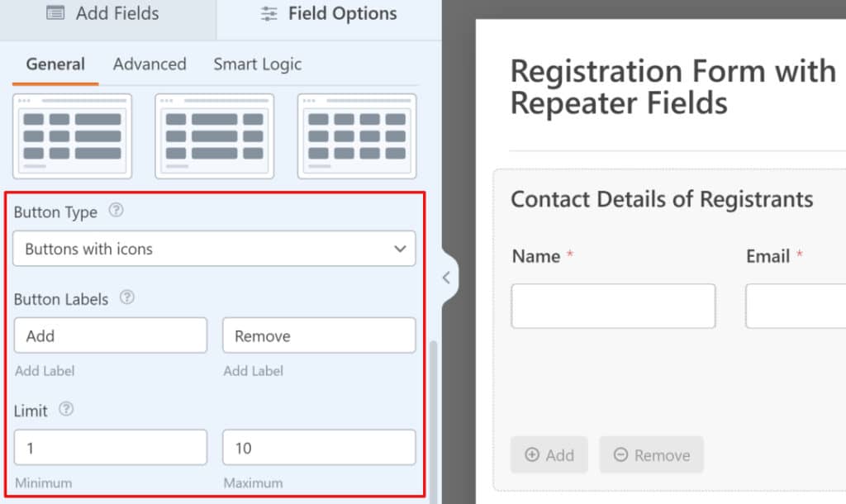Viewport: 846px width, 504px height.
Task: Click the sidebar vertical scrollbar
Action: (433, 421)
